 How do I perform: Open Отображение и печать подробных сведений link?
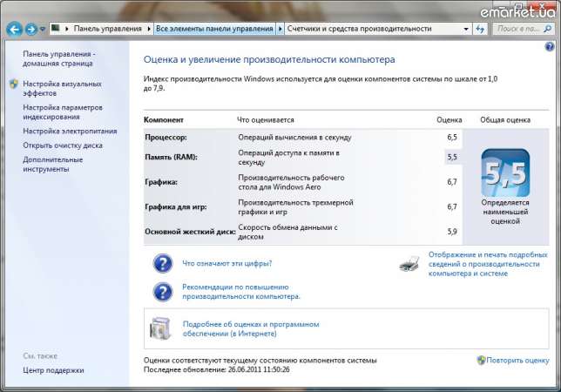pyautogui.click(x=488, y=264)
